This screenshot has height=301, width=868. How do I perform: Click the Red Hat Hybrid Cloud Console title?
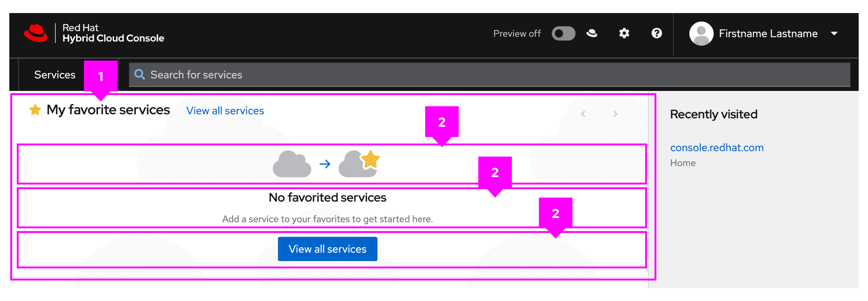pos(113,33)
